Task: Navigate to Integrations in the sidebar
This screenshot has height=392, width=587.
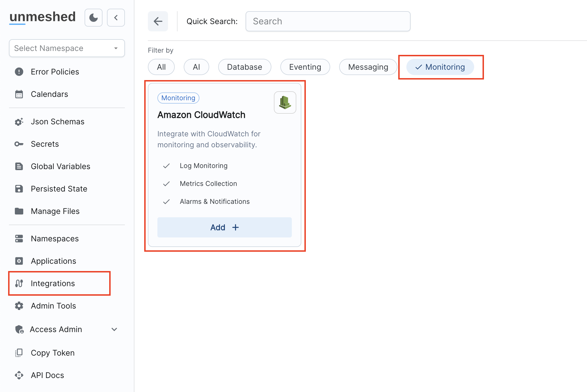Action: pyautogui.click(x=53, y=283)
